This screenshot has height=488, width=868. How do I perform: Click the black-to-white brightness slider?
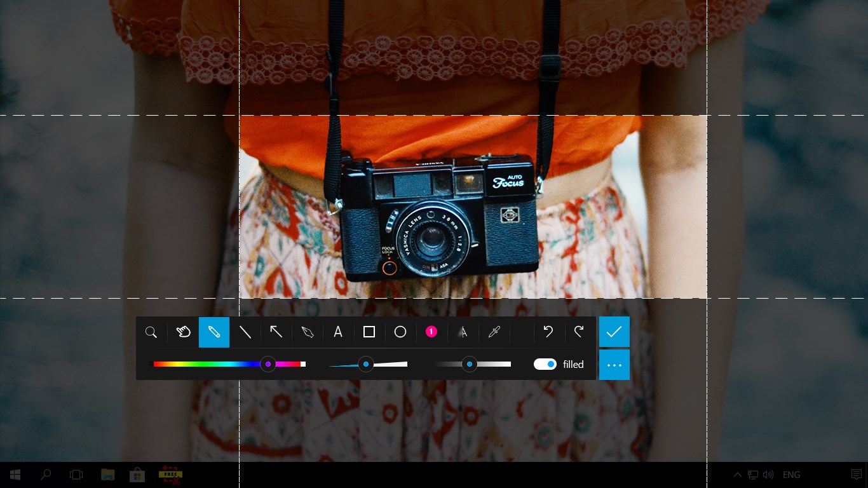coord(473,364)
